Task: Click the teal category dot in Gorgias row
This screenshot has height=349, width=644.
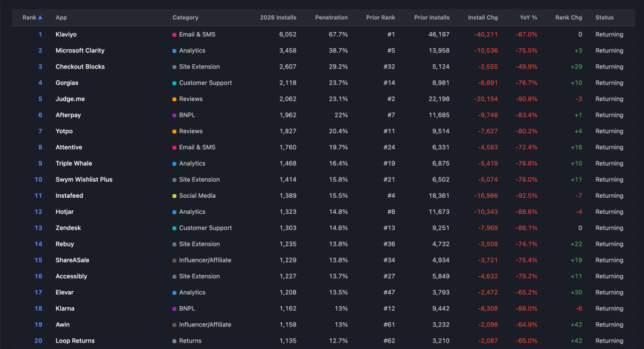Action: coord(175,83)
